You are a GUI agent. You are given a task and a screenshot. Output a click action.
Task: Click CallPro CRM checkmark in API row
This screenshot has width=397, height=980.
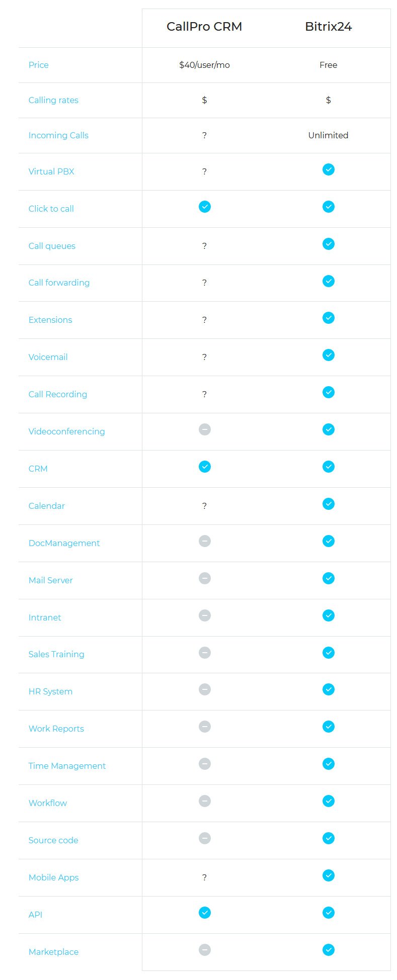coord(204,913)
